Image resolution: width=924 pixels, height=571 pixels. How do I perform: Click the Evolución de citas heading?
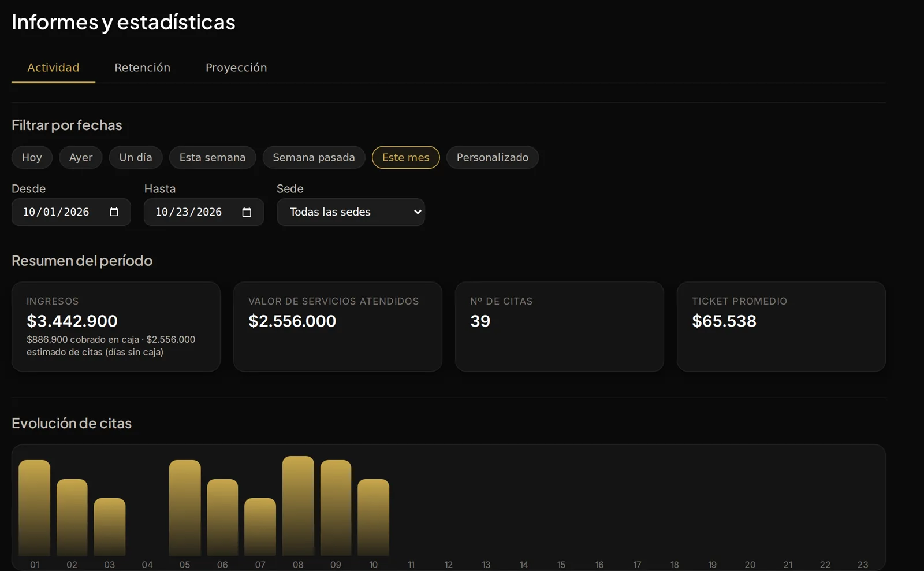pyautogui.click(x=72, y=423)
